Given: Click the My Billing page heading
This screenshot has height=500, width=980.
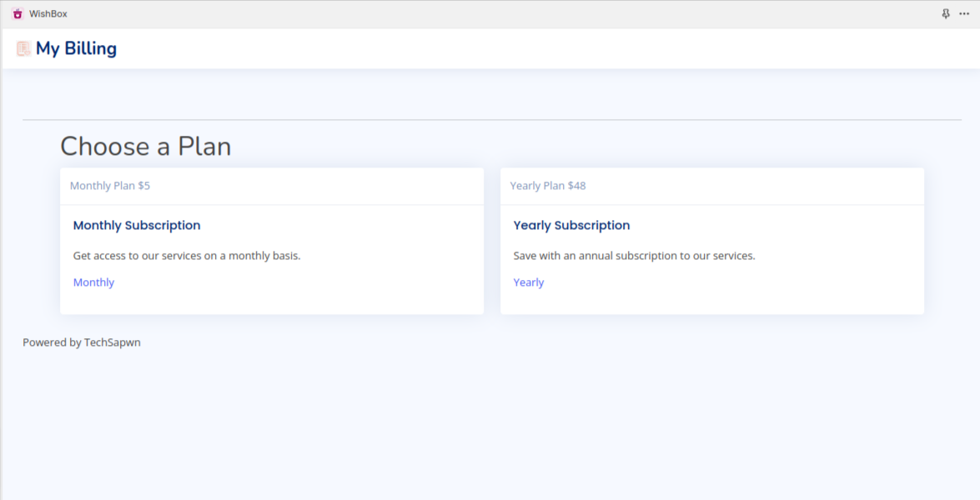Looking at the screenshot, I should click(76, 49).
